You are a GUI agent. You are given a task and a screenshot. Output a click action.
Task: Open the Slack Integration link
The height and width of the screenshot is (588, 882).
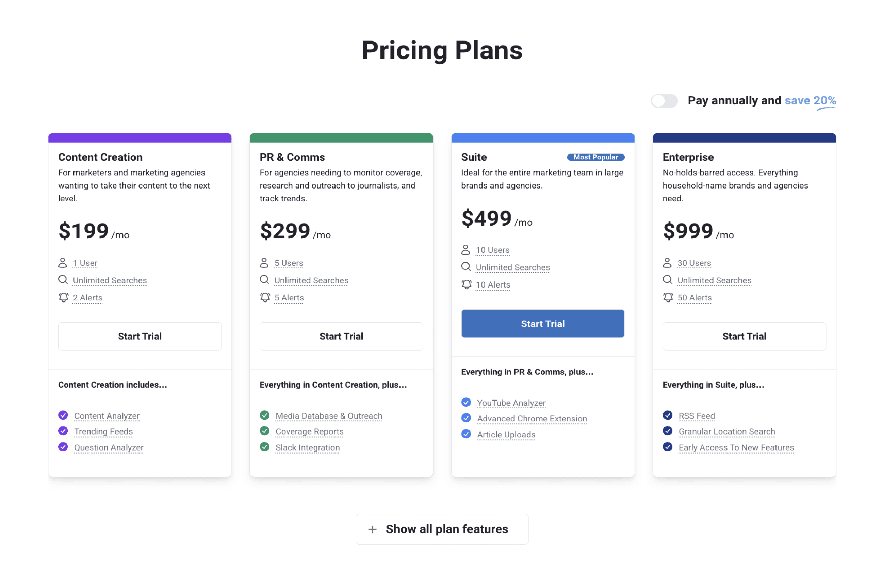click(308, 447)
